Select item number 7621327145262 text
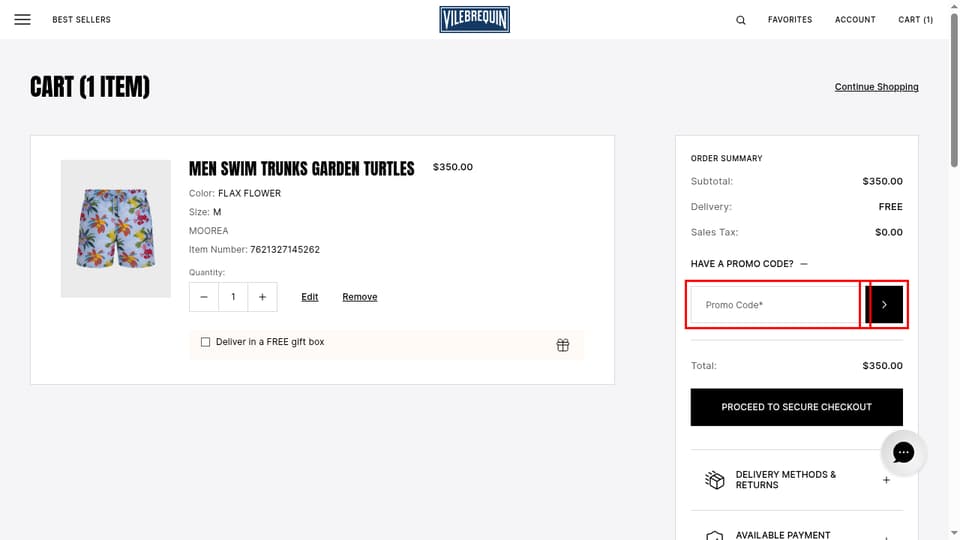This screenshot has width=960, height=540. tap(285, 250)
